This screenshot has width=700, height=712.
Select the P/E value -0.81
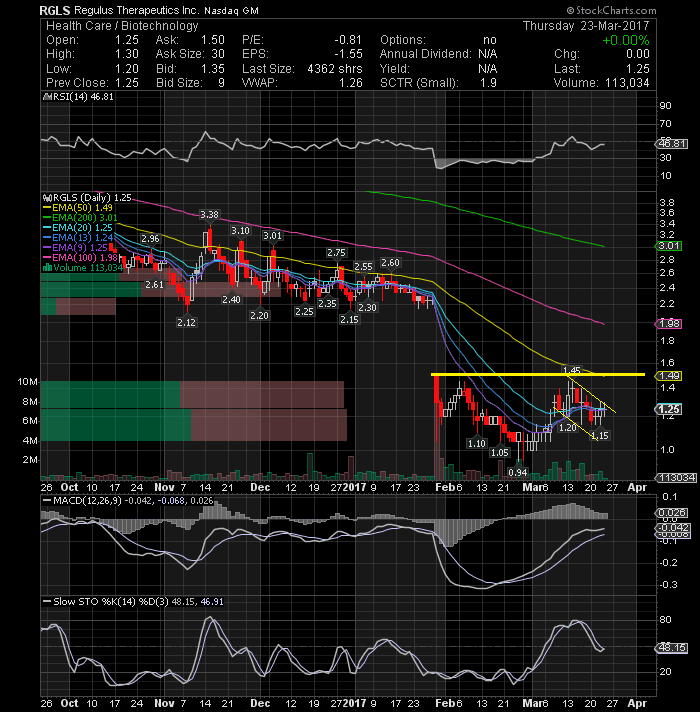click(x=348, y=40)
